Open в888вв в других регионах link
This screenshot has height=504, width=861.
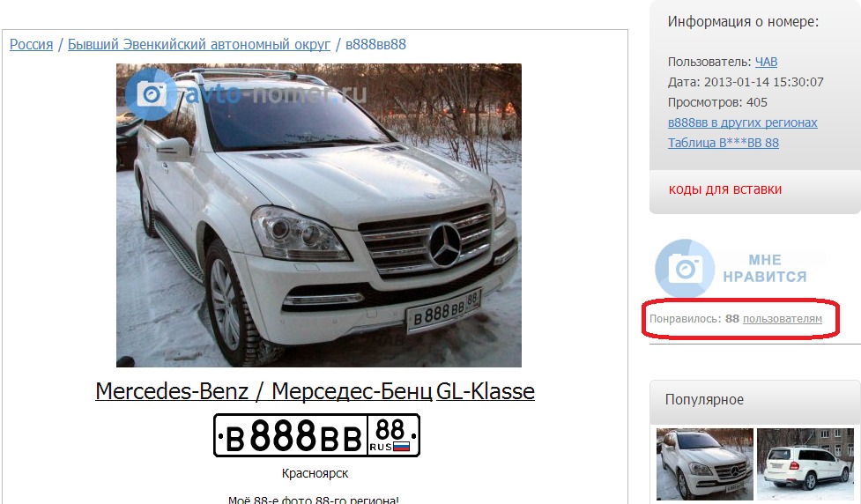pos(742,122)
